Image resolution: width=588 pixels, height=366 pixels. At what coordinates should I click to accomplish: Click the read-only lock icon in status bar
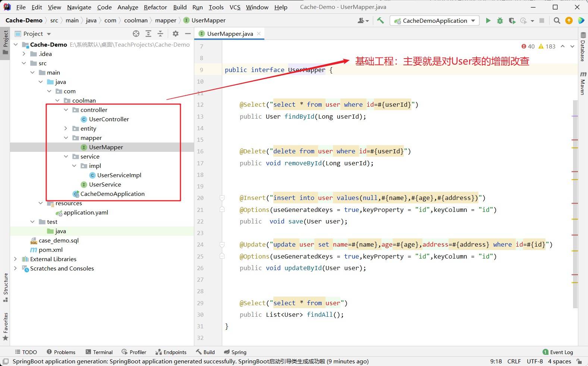tap(579, 361)
